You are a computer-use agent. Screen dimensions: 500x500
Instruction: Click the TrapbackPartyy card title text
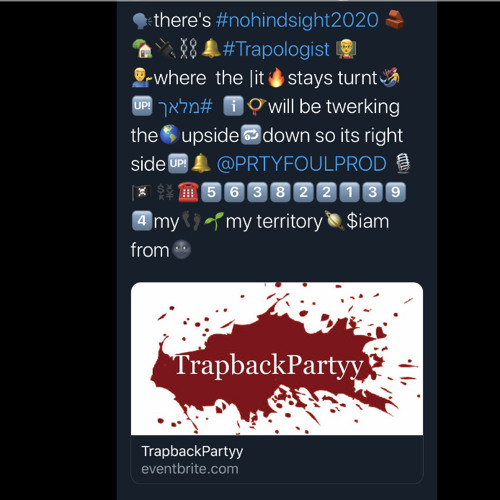pos(192,451)
